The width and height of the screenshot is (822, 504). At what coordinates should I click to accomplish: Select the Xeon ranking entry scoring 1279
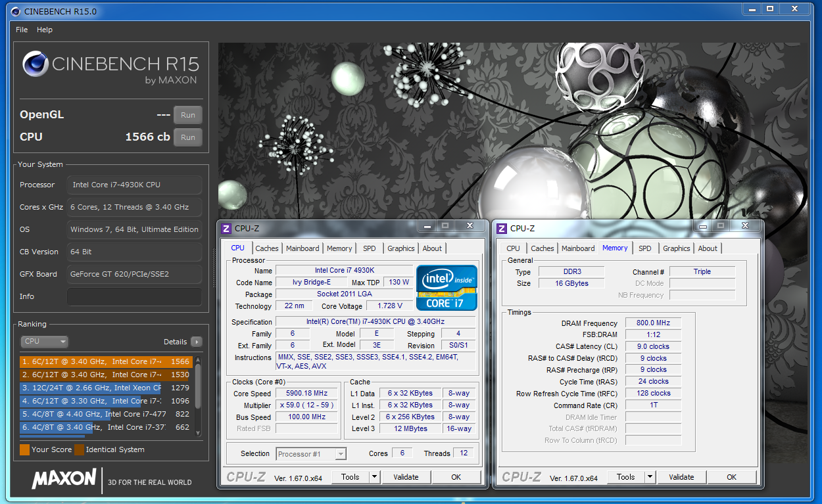click(105, 388)
